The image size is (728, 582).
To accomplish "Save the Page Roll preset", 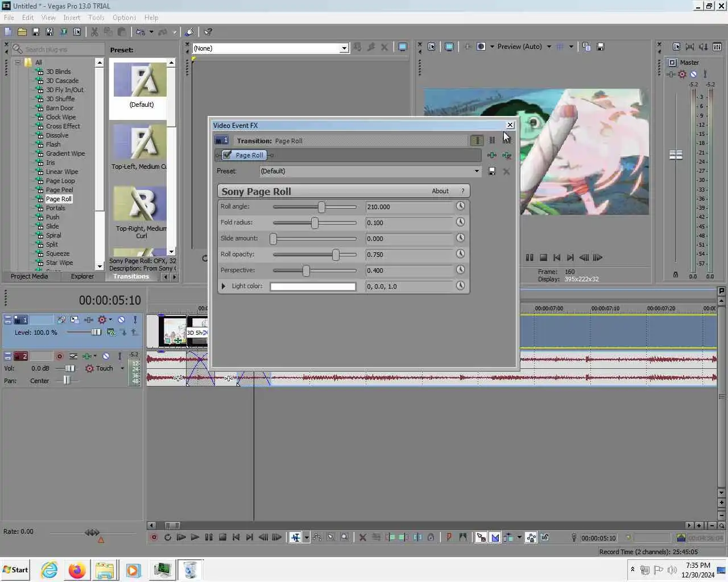I will (x=492, y=171).
